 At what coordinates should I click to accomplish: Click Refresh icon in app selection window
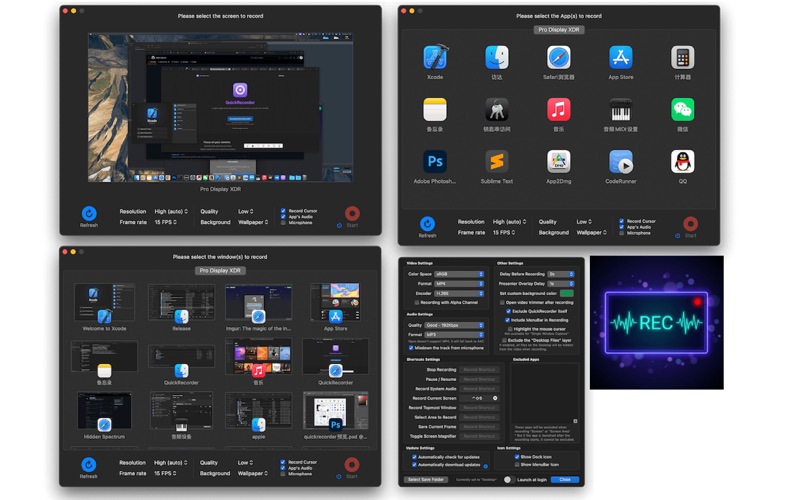point(427,224)
